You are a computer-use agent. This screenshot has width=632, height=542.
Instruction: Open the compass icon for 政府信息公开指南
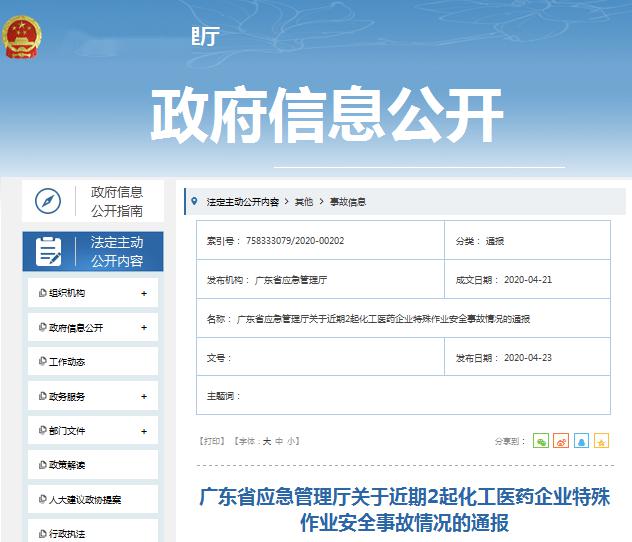click(48, 201)
